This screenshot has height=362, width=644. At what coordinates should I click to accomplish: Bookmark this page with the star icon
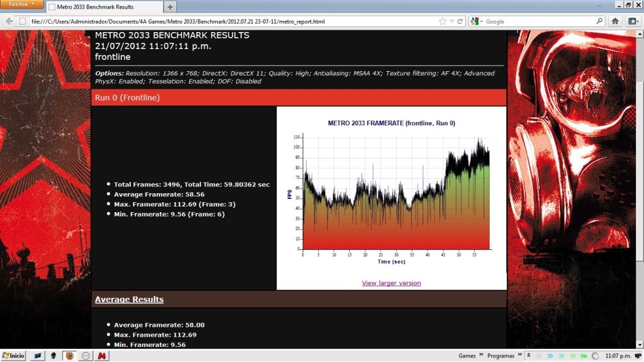[443, 21]
